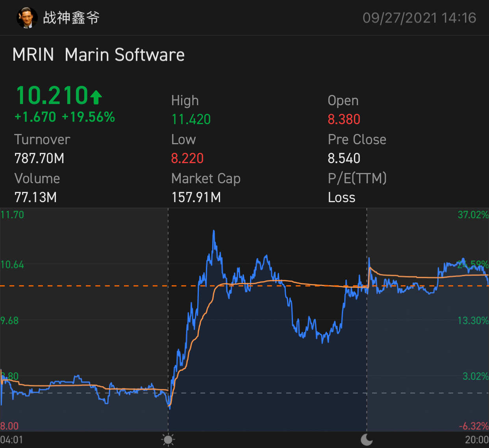Click the Market Cap label

pyautogui.click(x=206, y=178)
